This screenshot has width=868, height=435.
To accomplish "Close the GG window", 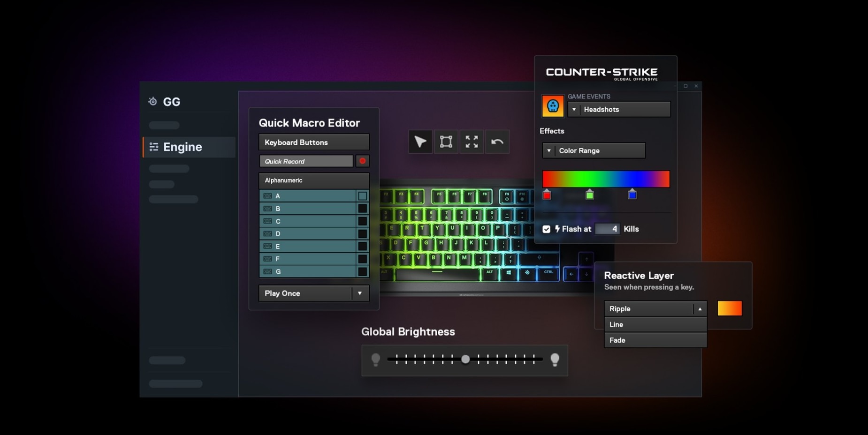I will pyautogui.click(x=696, y=86).
